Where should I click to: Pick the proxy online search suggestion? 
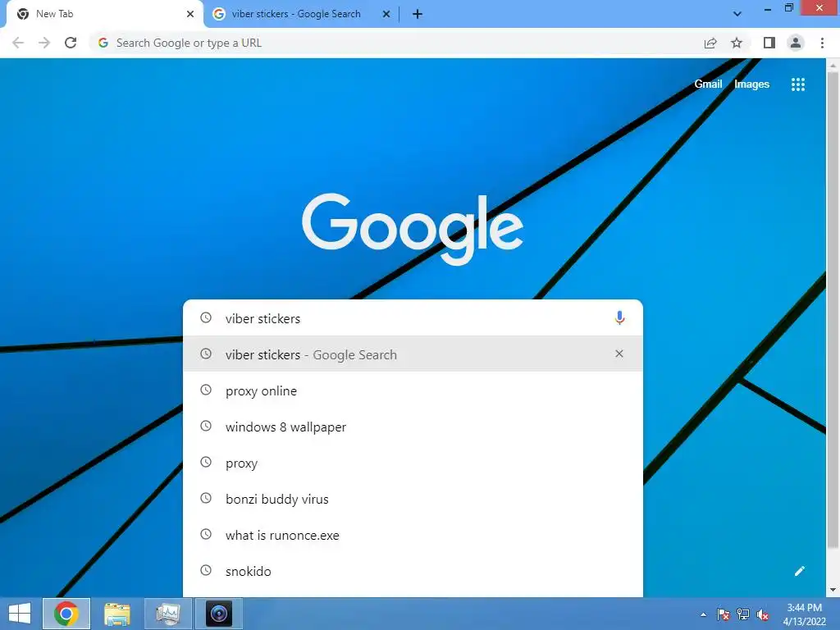tap(413, 390)
